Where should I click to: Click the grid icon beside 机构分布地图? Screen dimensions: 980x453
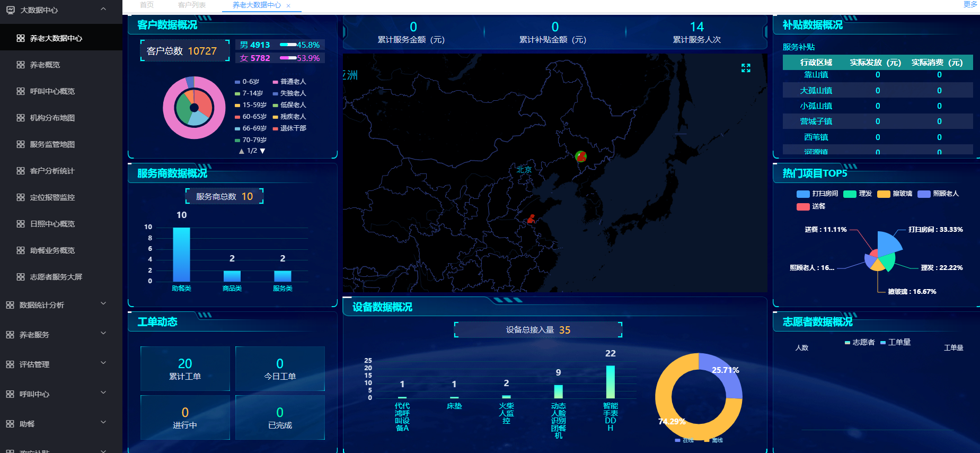(21, 118)
